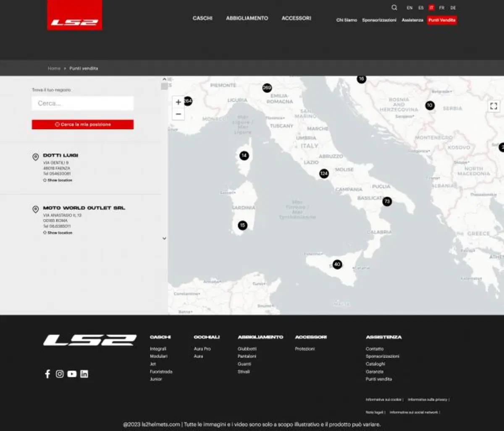504x431 pixels.
Task: Select Dotti Luigi store name
Action: point(60,155)
